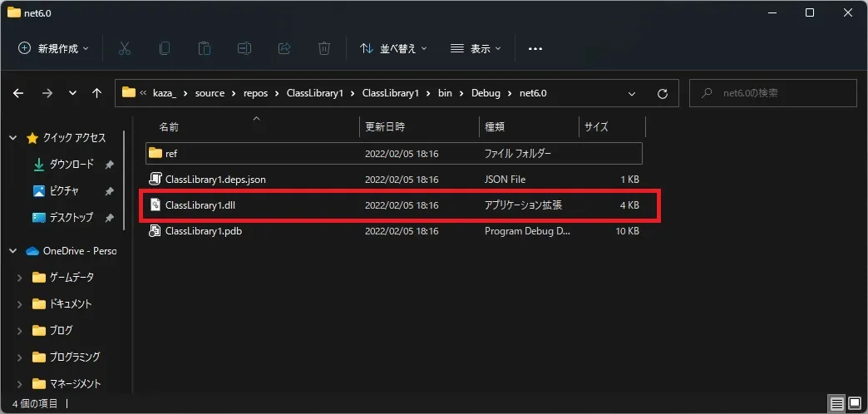Select ClassLibrary1.deps.json file
The height and width of the screenshot is (414, 868).
coord(394,180)
